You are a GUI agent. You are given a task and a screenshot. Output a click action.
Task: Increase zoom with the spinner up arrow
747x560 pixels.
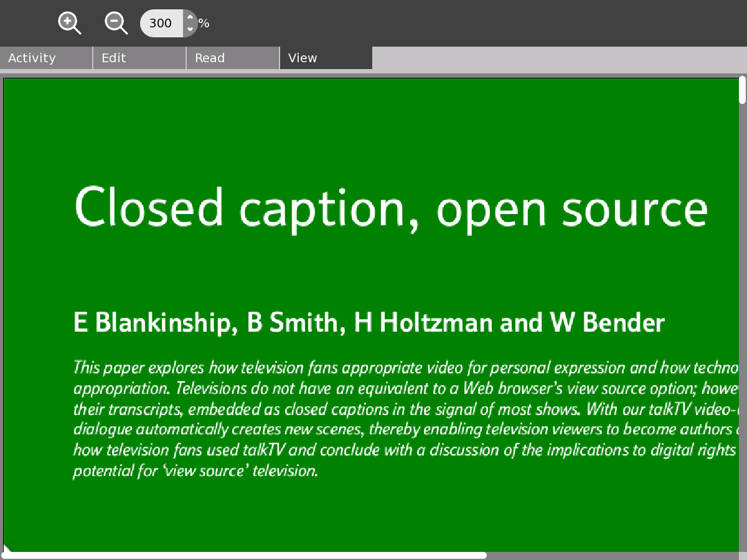click(x=190, y=17)
